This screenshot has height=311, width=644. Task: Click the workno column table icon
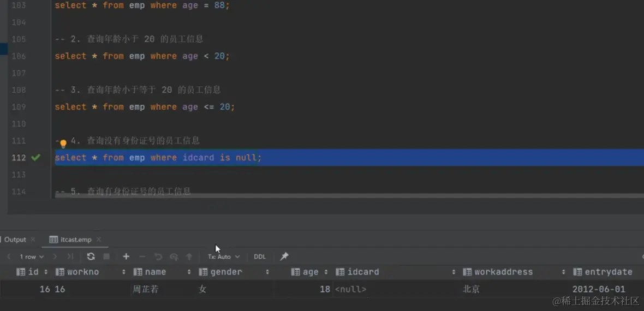pos(59,272)
